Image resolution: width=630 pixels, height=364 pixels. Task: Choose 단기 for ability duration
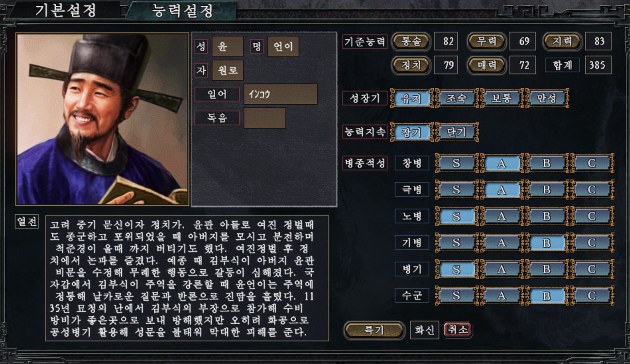click(x=456, y=132)
